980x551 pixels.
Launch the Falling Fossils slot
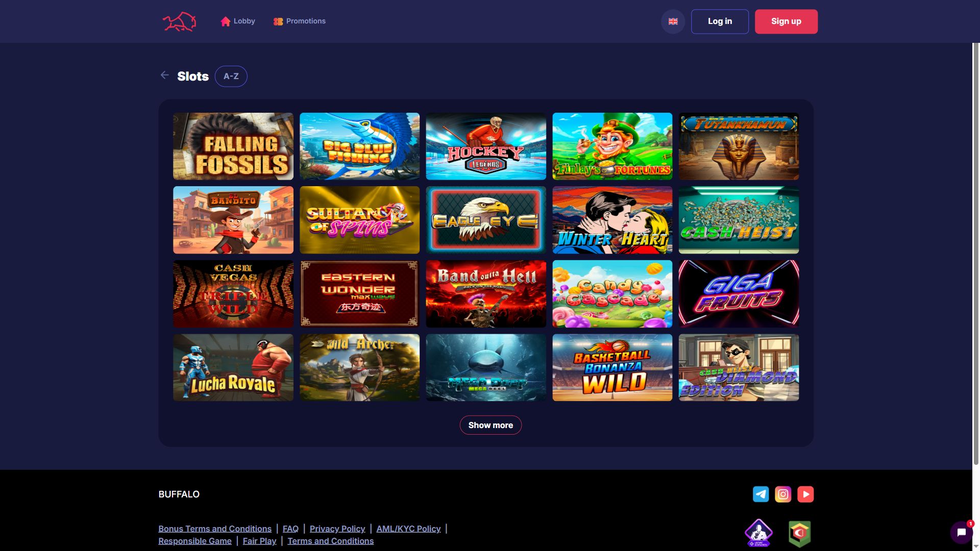(x=233, y=146)
